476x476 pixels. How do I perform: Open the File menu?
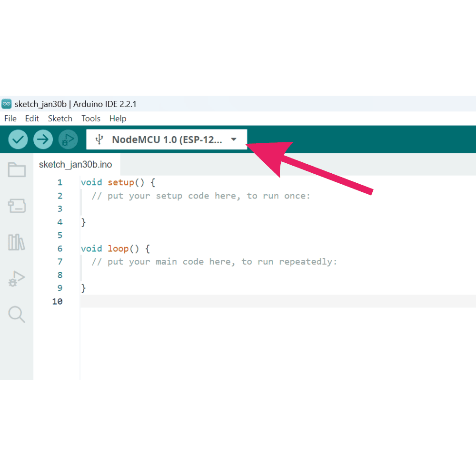tap(10, 119)
